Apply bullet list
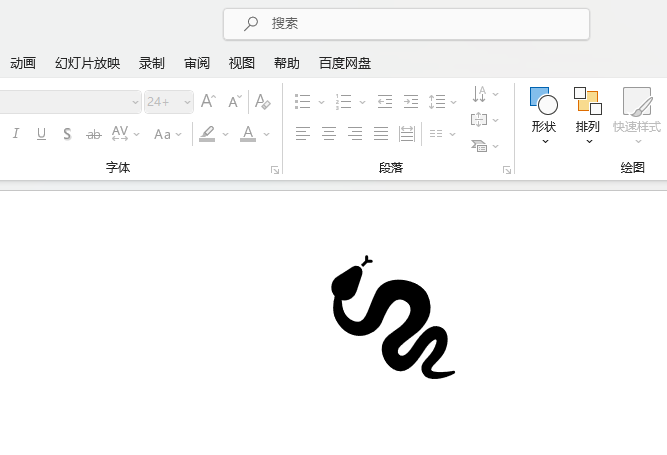Image resolution: width=667 pixels, height=455 pixels. point(302,102)
